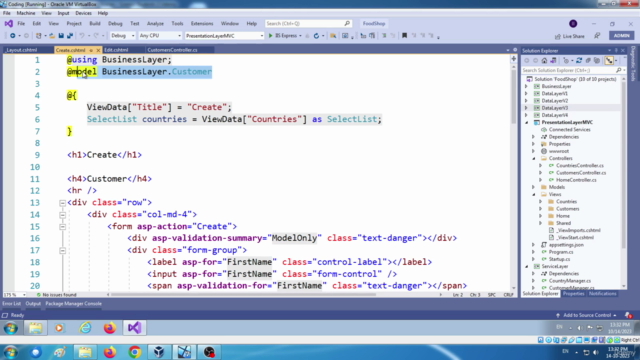
Task: Click the Navigate Backward toolbar icon
Action: pyautogui.click(x=13, y=36)
